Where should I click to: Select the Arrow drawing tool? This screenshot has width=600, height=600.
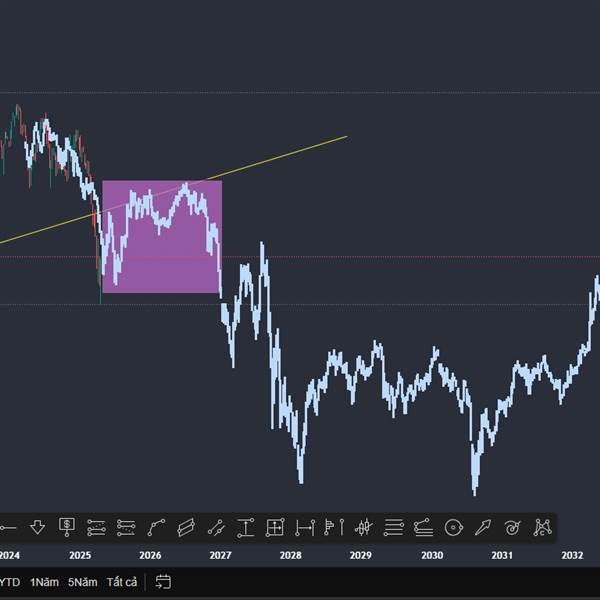[x=483, y=528]
